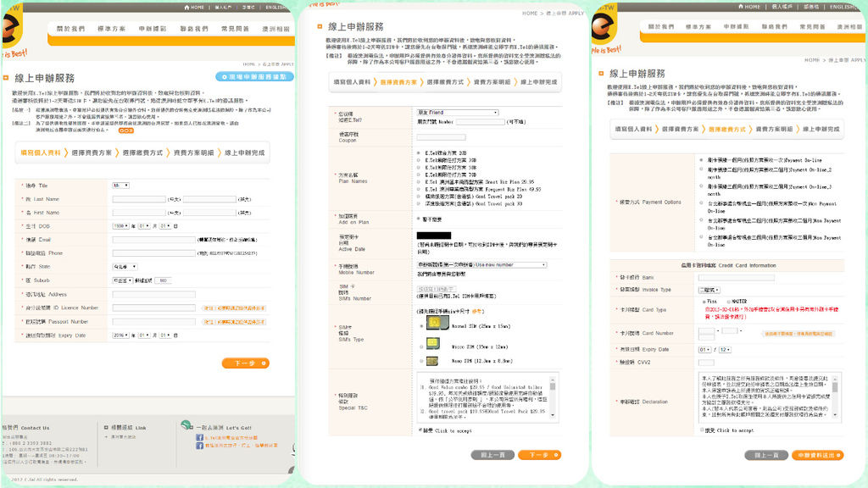Viewport: 868px width, 488px height.
Task: Open the Invoice Type dropdown
Action: pos(709,290)
